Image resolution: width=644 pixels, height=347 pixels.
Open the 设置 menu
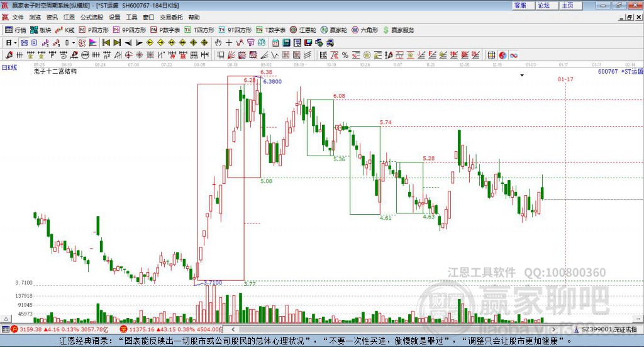click(x=114, y=17)
